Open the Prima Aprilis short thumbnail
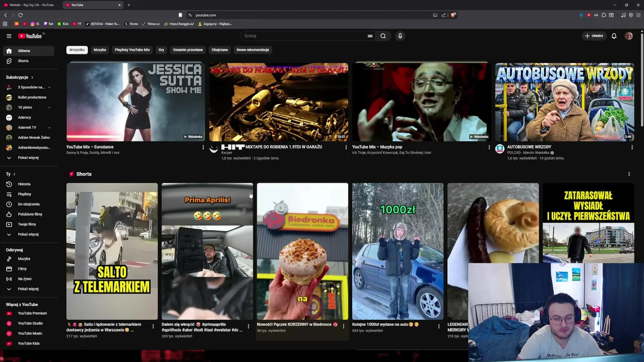 tap(207, 251)
